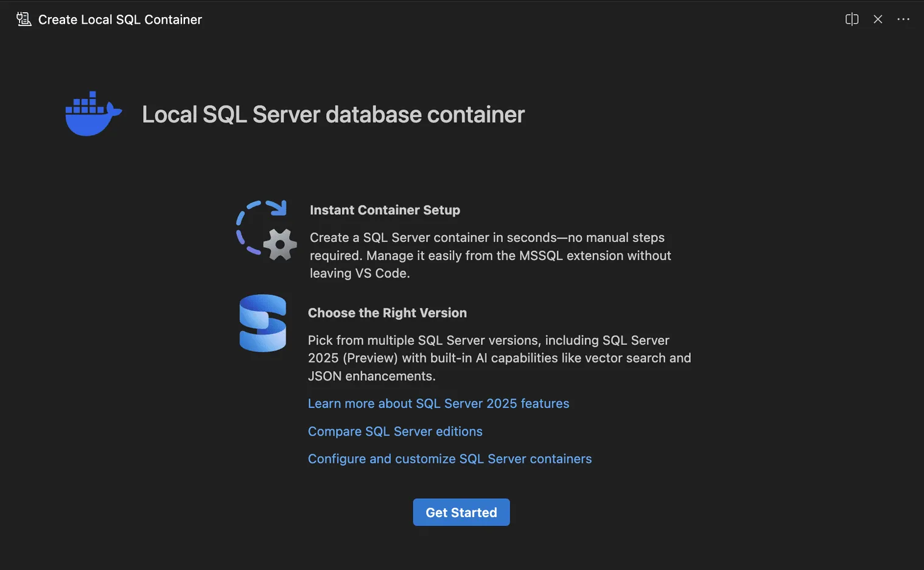Screen dimensions: 924x570
Task: Close the Create Local SQL Container tab
Action: click(878, 19)
